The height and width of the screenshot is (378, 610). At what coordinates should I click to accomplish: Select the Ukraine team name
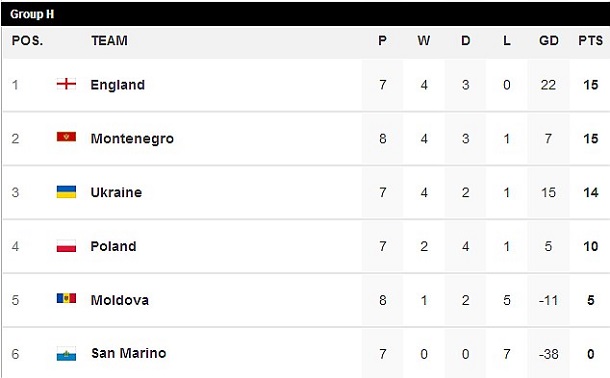point(116,192)
